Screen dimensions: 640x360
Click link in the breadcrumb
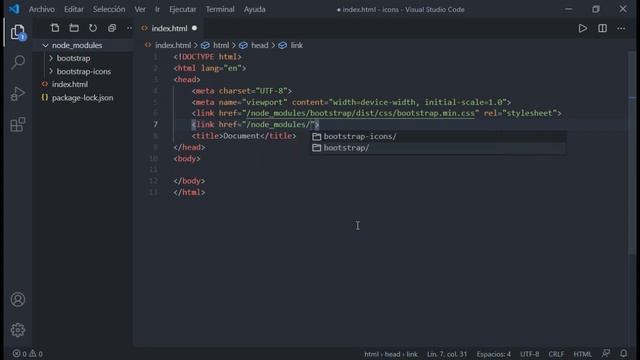point(296,45)
